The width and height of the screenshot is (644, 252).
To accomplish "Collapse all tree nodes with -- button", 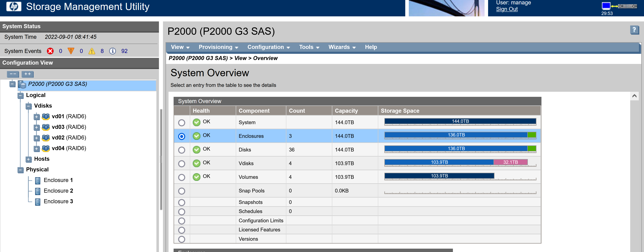I will [13, 74].
